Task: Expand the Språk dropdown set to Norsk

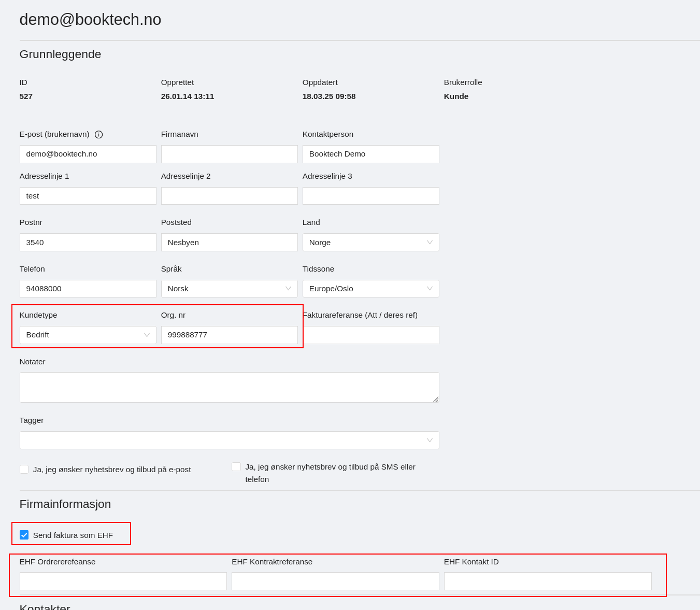Action: [x=229, y=289]
